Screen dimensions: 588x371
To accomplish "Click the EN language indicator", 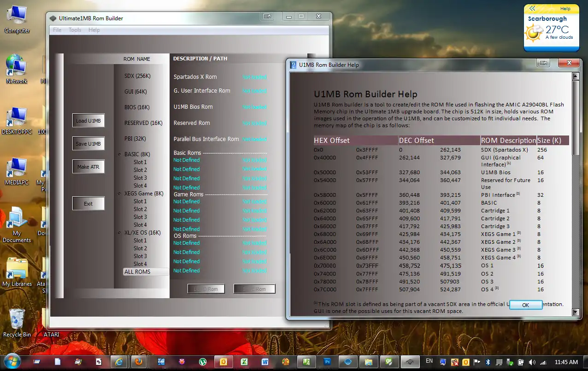I will click(429, 361).
